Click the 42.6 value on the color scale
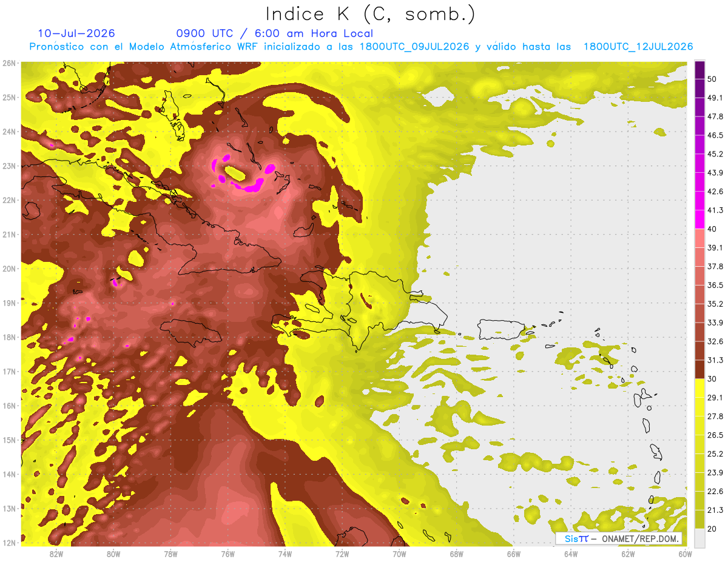Screen dimensions: 728x562 (715, 192)
